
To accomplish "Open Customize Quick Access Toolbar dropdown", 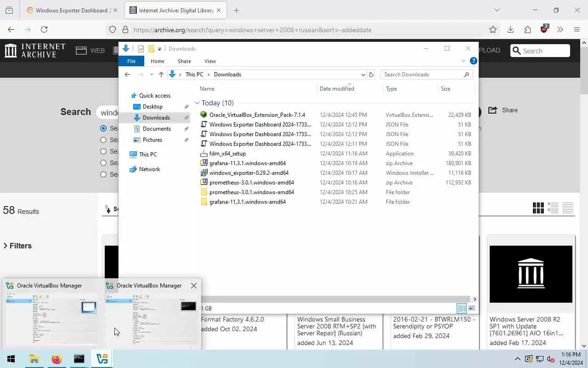I will point(159,49).
